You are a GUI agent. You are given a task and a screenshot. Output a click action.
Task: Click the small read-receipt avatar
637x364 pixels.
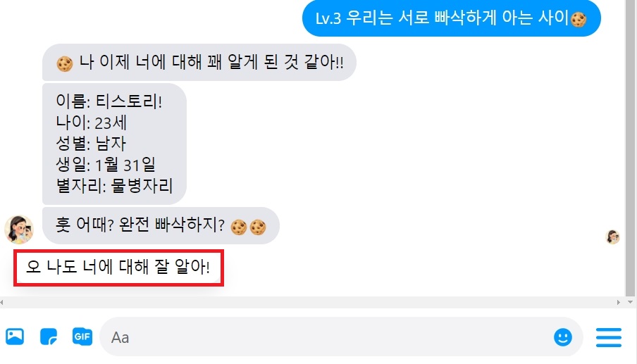tap(612, 237)
